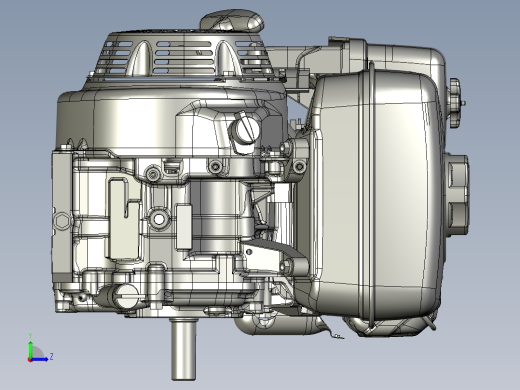Select the crankshaft output shaft below the engine
The image size is (520, 390).
(x=183, y=349)
